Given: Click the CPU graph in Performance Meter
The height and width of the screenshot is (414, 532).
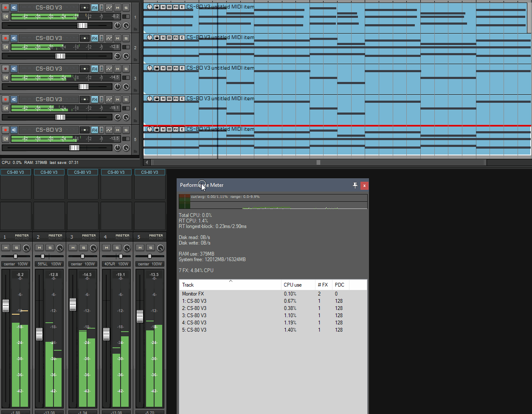Looking at the screenshot, I should coord(273,202).
